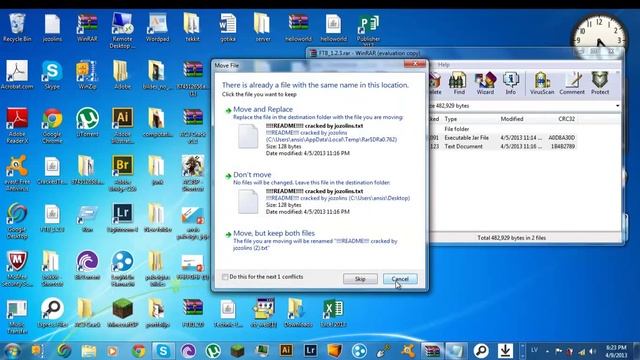Open uTorrent from the taskbar

point(213,351)
